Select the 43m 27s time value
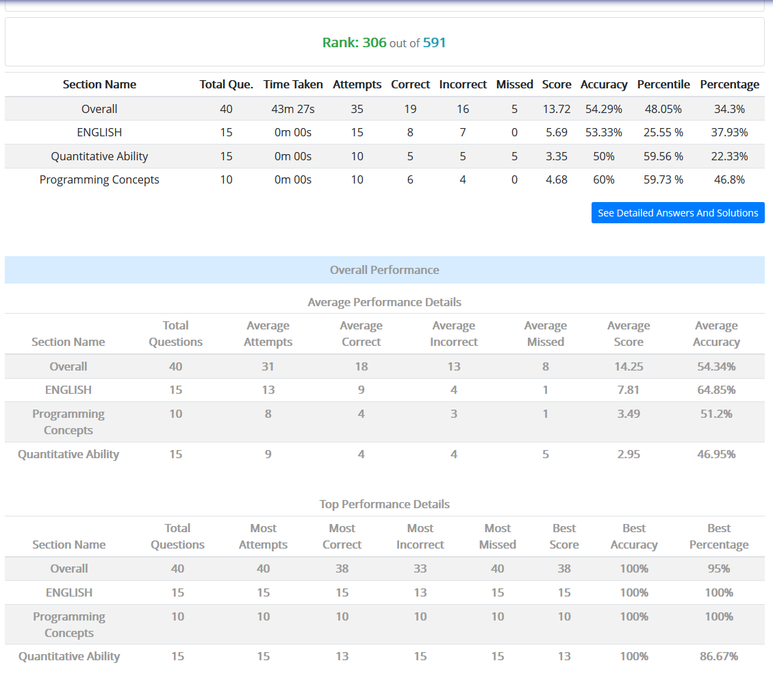Screen dimensions: 773x700 click(x=293, y=109)
